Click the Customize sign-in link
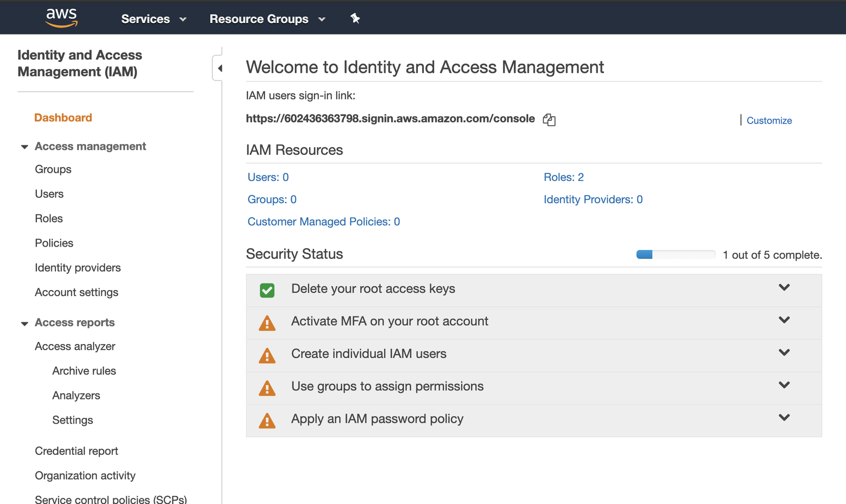Viewport: 846px width, 504px height. (x=769, y=120)
